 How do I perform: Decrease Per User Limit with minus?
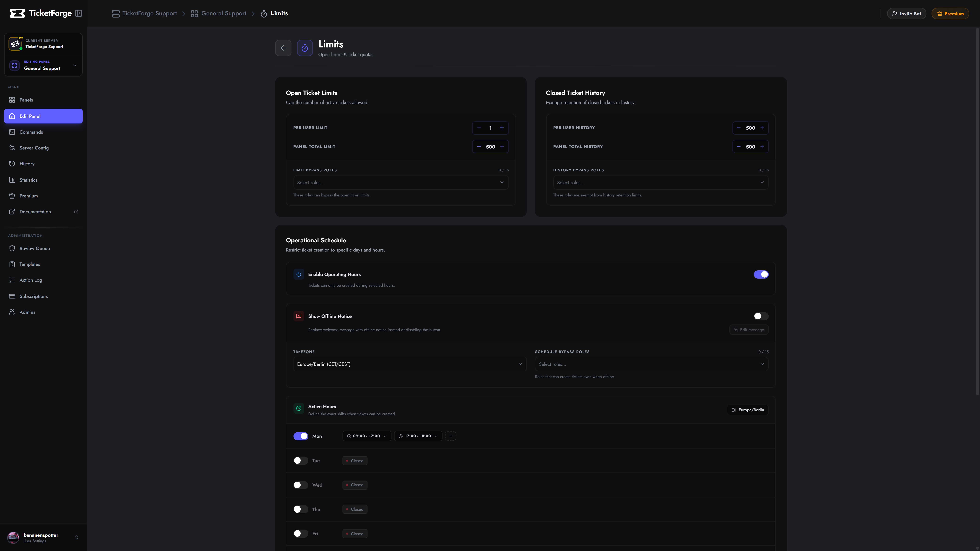(x=479, y=128)
